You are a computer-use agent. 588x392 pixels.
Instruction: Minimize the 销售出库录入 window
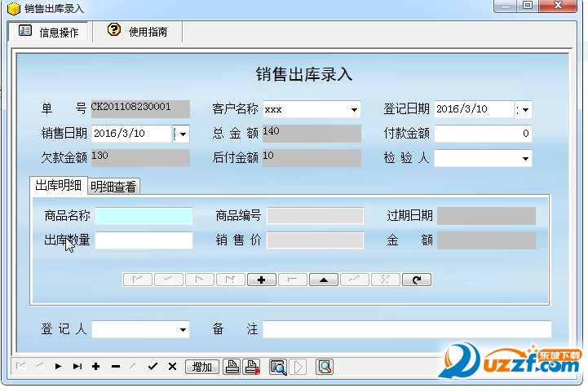pos(506,5)
